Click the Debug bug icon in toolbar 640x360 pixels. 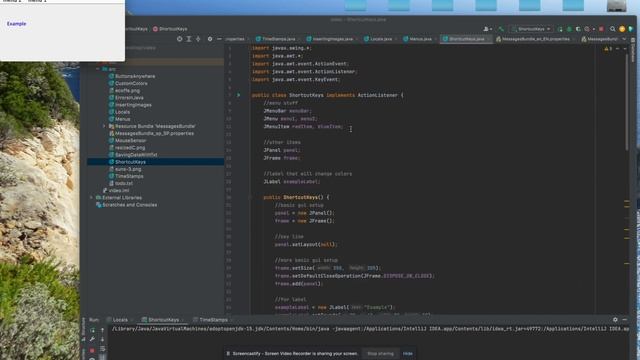(569, 29)
